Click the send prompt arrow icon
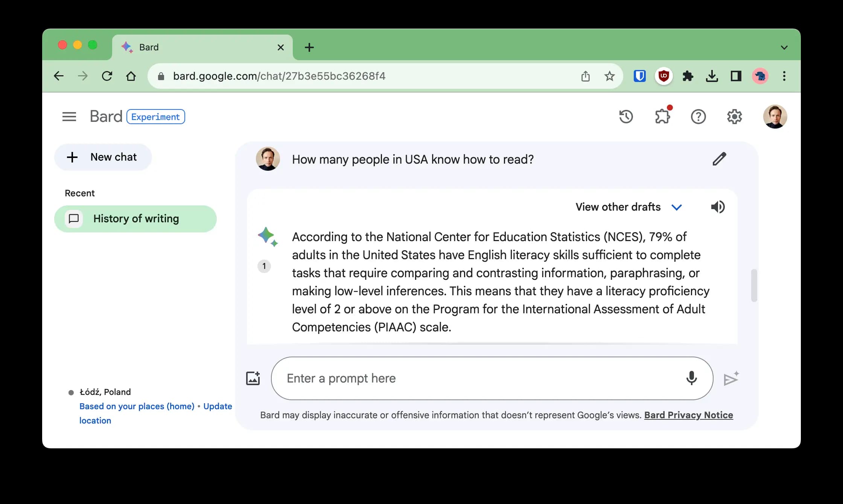The height and width of the screenshot is (504, 843). click(x=731, y=379)
